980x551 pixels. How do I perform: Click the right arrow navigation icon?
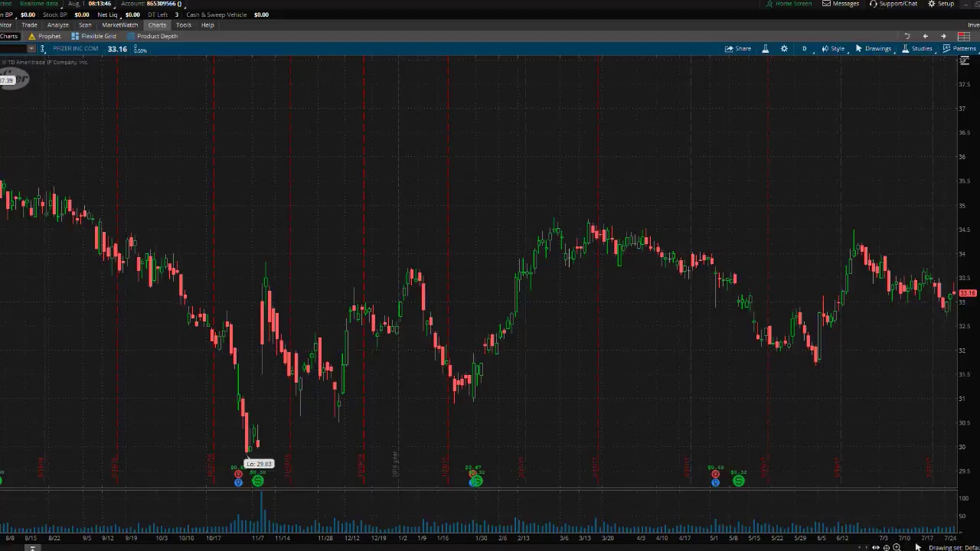pos(943,36)
